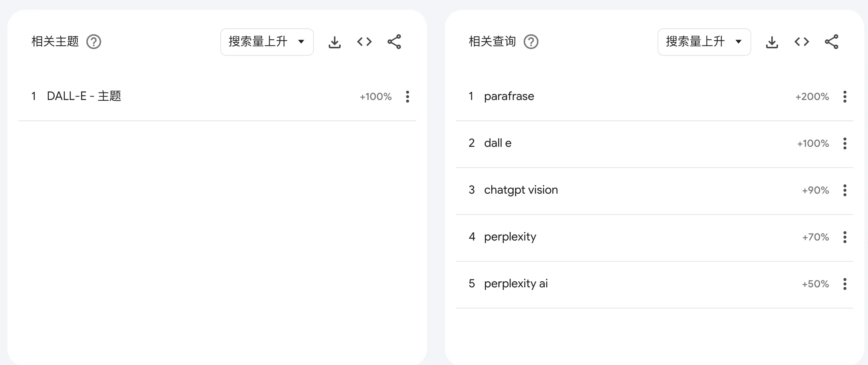Expand 搜索量上升 dropdown in 相关主题 card
868x365 pixels.
coord(267,42)
